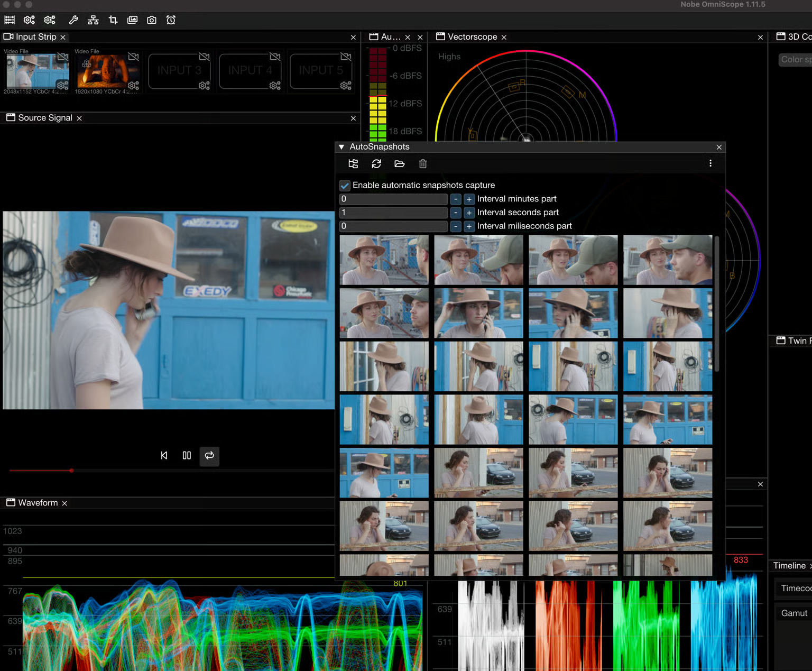
Task: Click the Interval miliseconds input field
Action: pyautogui.click(x=393, y=226)
